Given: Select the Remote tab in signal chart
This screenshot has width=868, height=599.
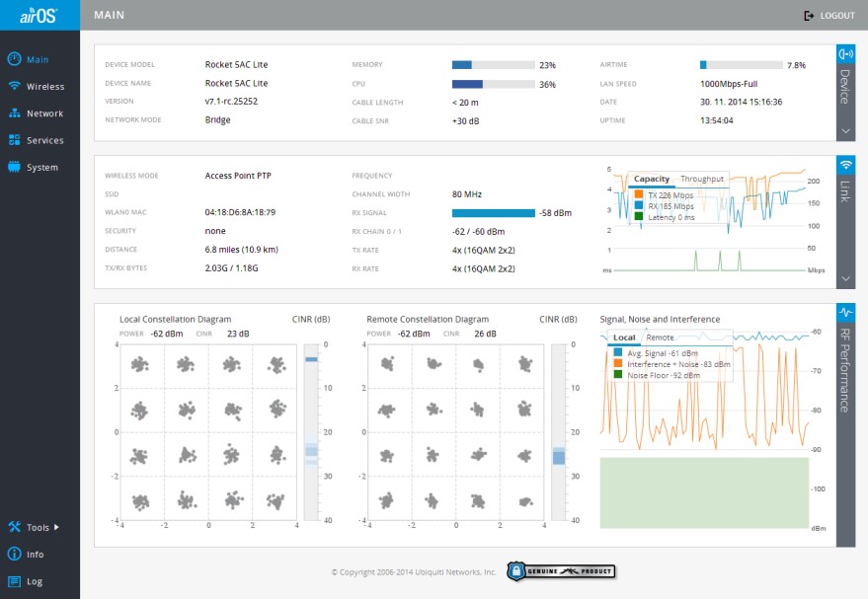Looking at the screenshot, I should 660,337.
